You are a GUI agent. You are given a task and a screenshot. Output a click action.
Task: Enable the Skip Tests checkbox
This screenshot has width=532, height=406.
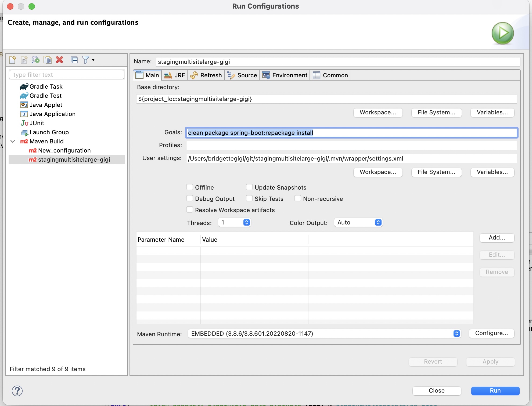[249, 198]
